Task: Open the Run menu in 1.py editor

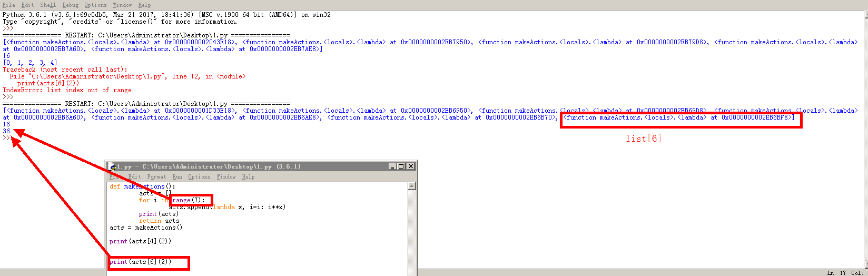Action: click(177, 177)
